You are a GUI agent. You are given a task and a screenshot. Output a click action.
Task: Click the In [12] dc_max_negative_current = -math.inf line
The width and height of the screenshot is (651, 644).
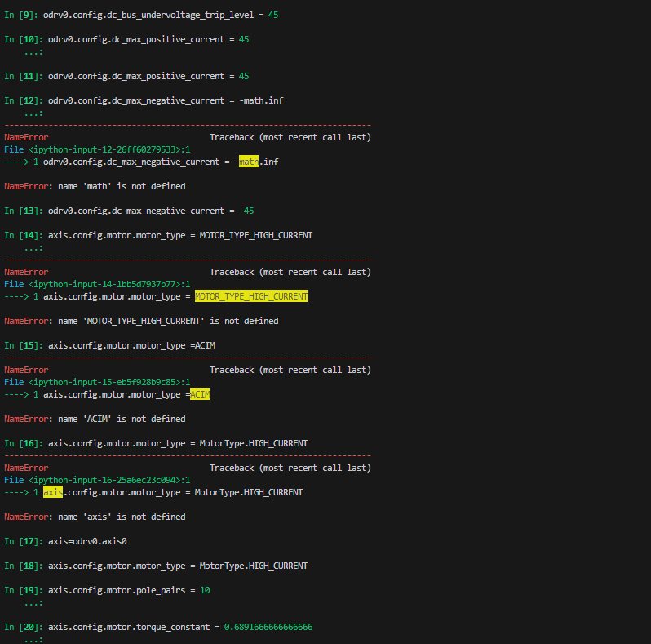(144, 101)
